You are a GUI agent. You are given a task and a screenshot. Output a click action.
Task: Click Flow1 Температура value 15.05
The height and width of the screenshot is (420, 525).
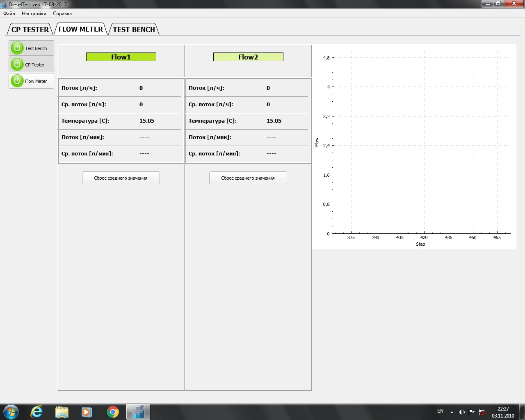[x=147, y=121]
